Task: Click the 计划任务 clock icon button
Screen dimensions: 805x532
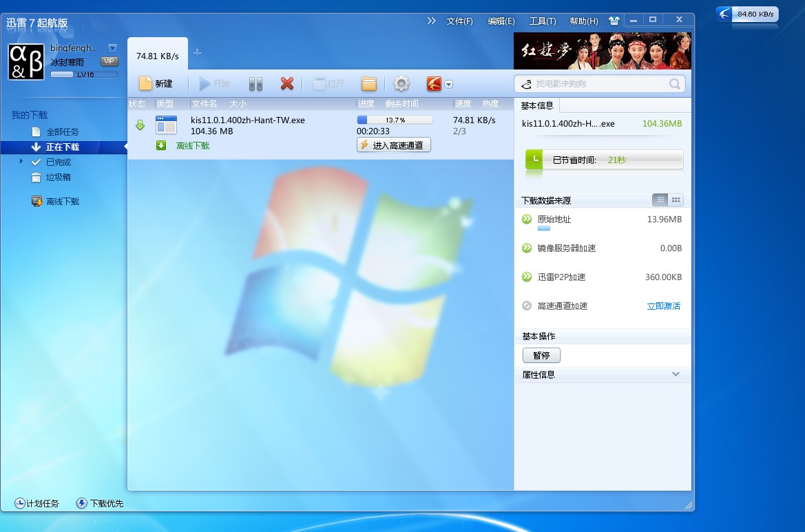Action: tap(36, 503)
